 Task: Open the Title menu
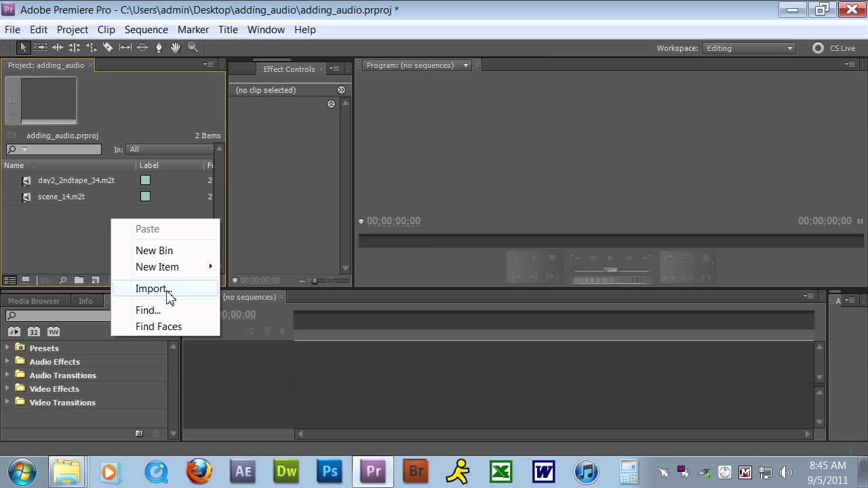tap(228, 30)
